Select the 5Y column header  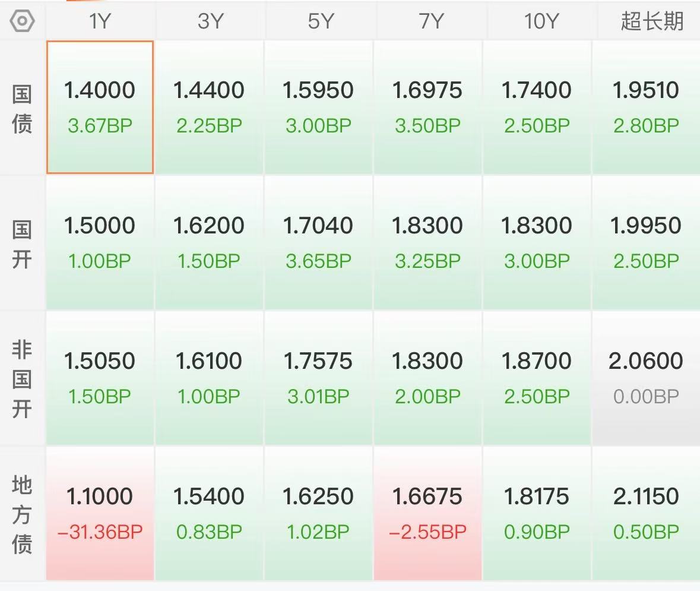point(319,21)
